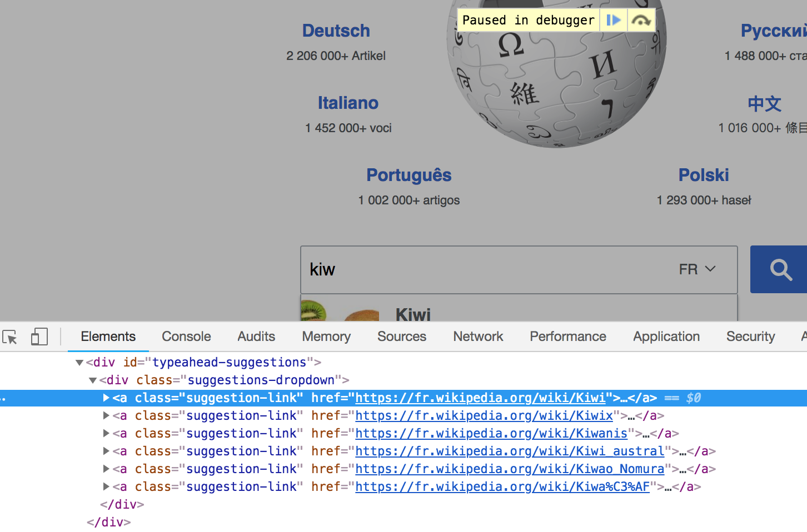Click the '1 452 000+ voci' text
Image resolution: width=807 pixels, height=532 pixels.
click(348, 128)
